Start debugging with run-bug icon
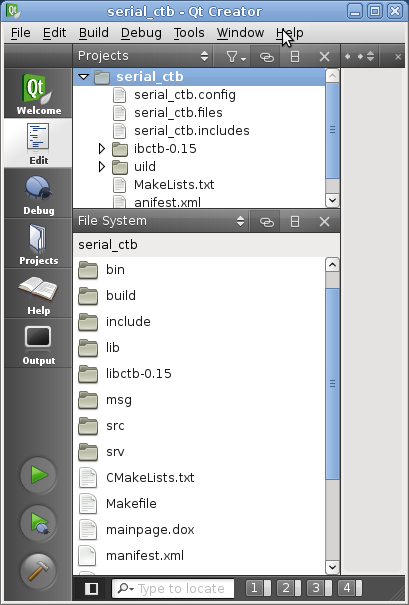This screenshot has width=409, height=605. coord(39,523)
